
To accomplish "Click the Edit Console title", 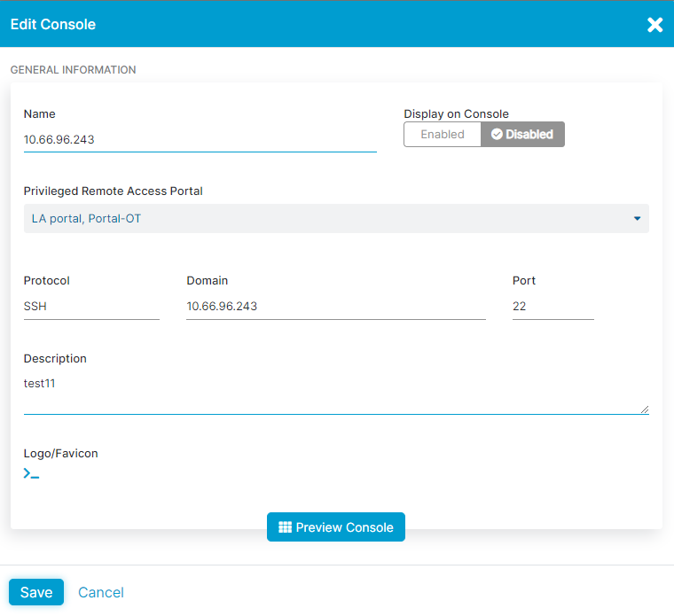I will pyautogui.click(x=53, y=25).
